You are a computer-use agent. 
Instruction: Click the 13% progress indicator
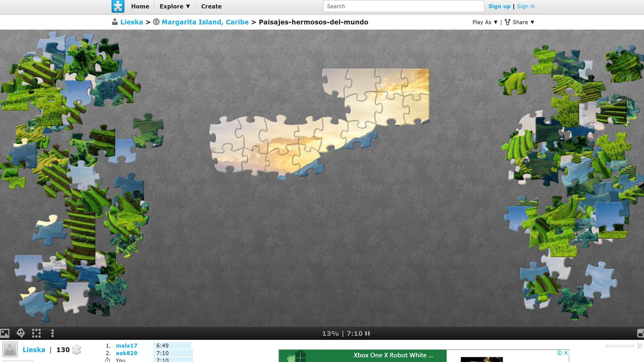tap(330, 333)
